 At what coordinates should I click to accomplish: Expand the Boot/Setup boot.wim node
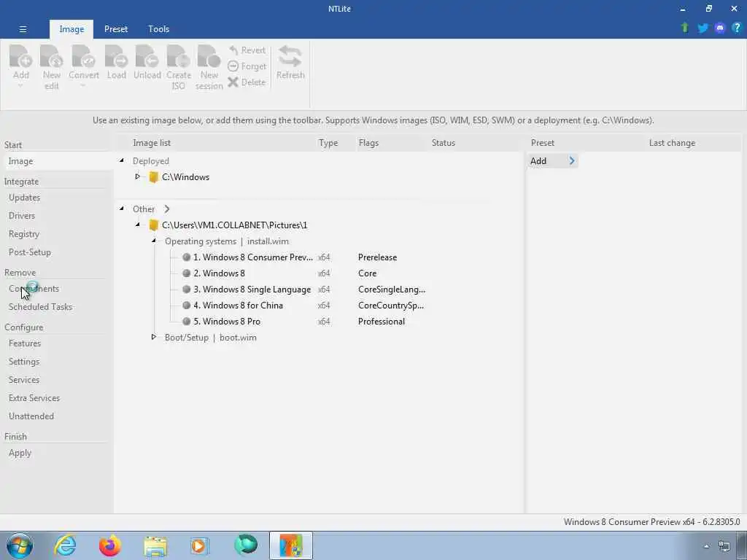pyautogui.click(x=154, y=337)
